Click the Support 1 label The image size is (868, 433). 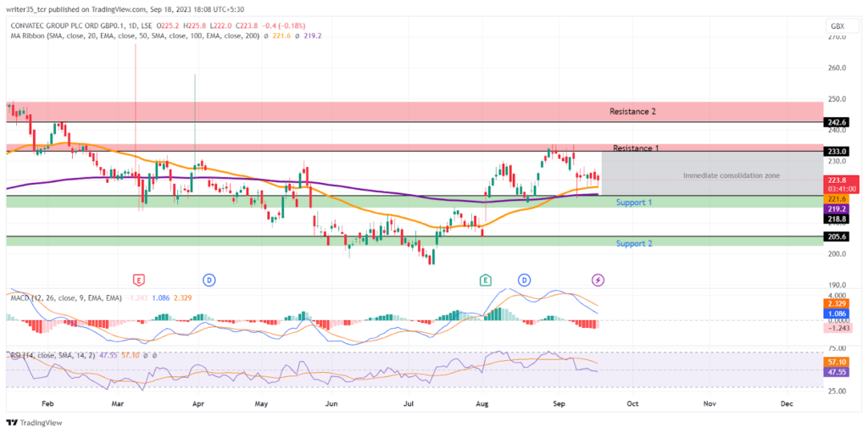click(634, 203)
